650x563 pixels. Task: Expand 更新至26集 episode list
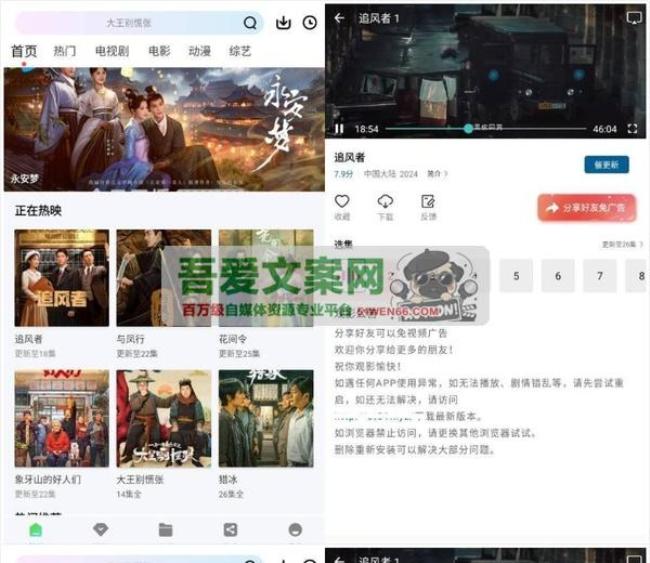[x=622, y=244]
